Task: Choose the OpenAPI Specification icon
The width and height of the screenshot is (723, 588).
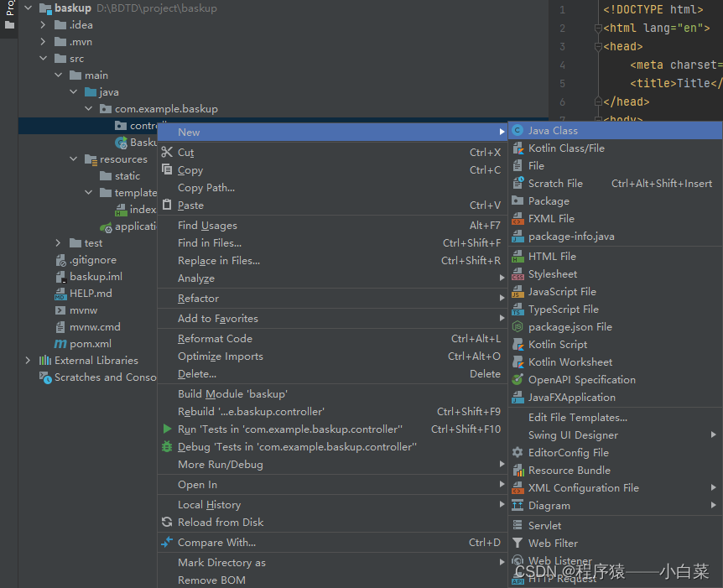Action: point(518,380)
